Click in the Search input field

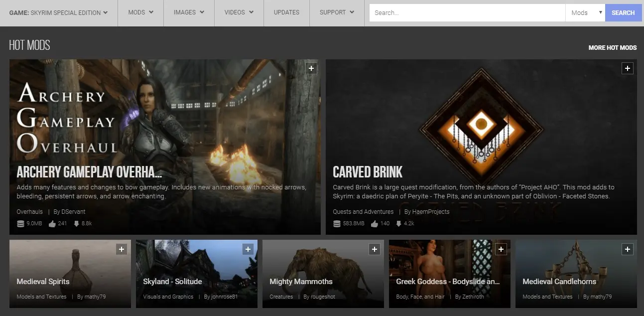(467, 12)
